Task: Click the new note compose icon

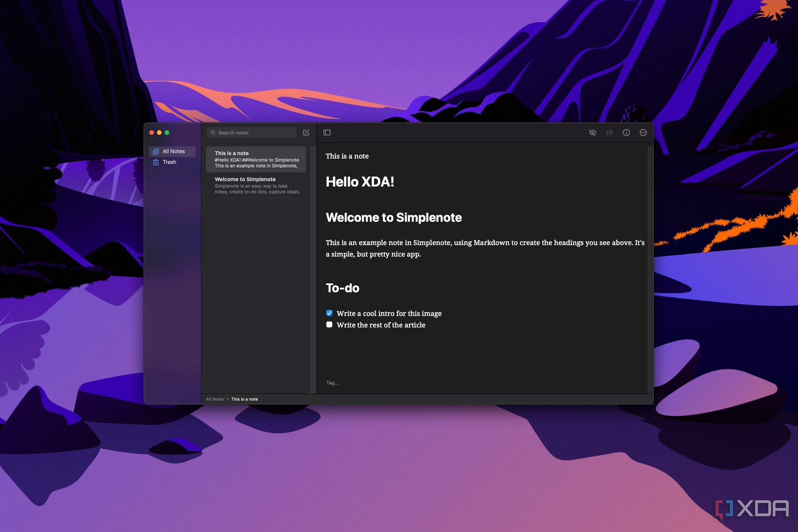Action: pos(306,133)
